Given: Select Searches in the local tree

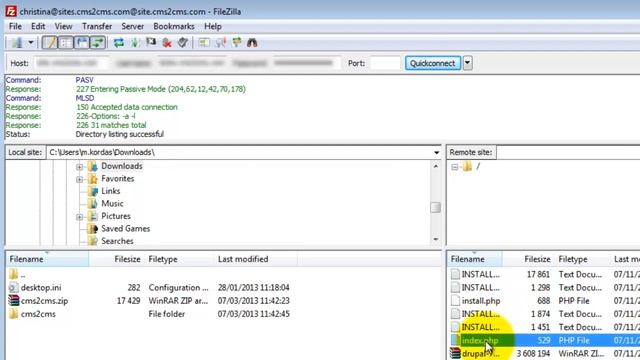Looking at the screenshot, I should [x=117, y=241].
